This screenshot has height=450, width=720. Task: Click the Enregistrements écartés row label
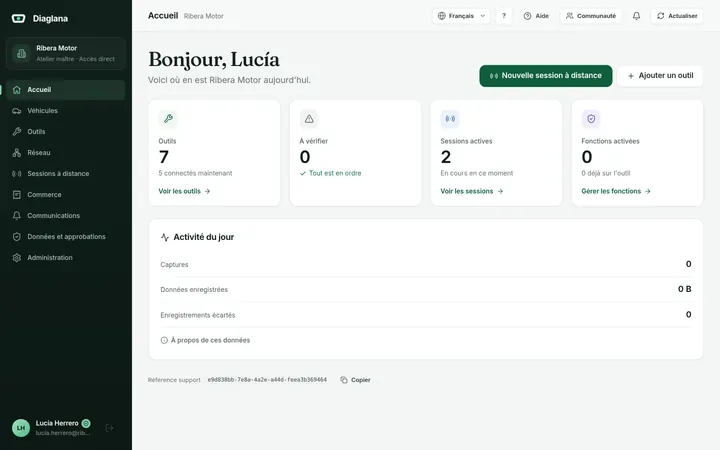[197, 315]
